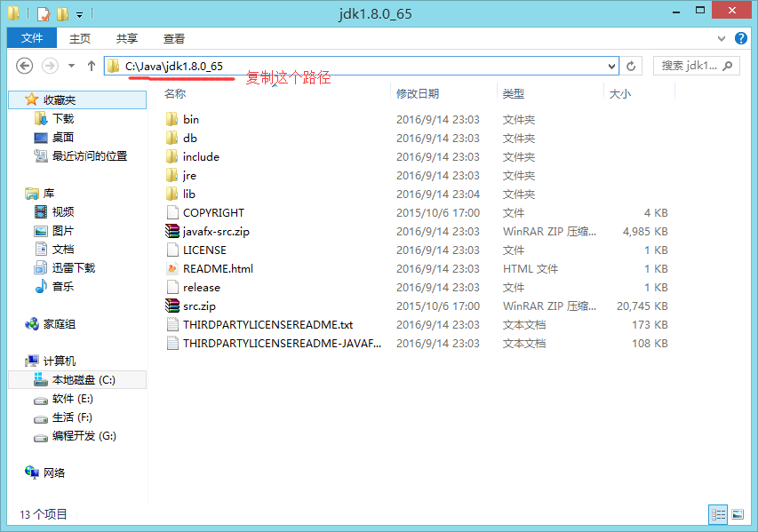Select 本地磁盘 (C:) drive

[77, 380]
